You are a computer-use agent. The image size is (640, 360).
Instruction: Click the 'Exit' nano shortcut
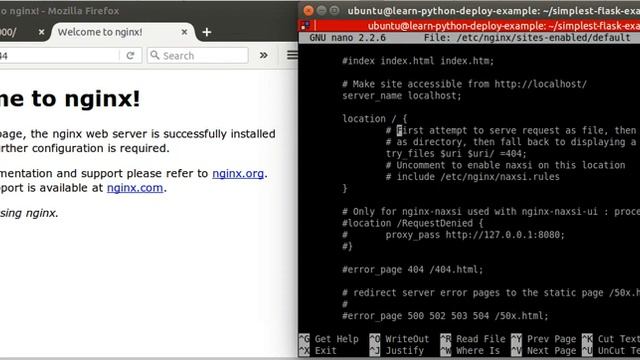coord(318,351)
